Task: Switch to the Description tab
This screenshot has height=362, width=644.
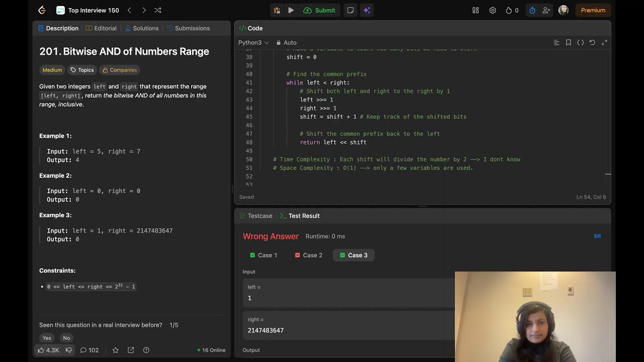Action: [58, 28]
